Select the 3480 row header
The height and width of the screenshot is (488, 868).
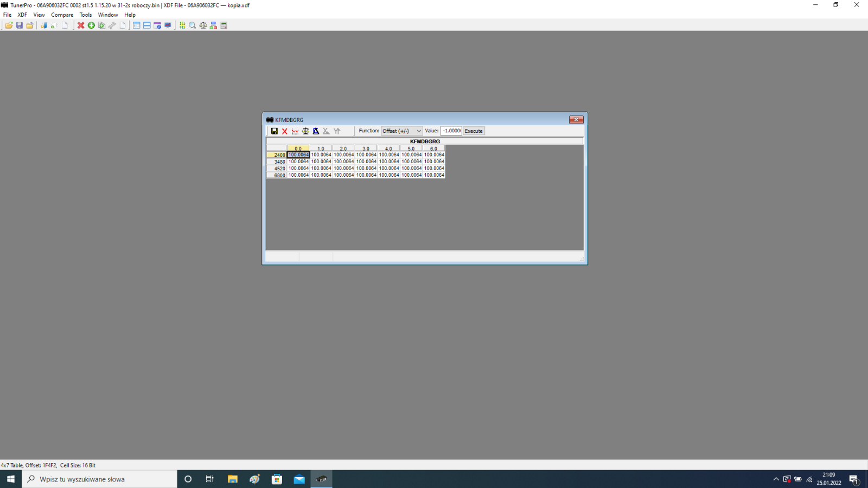tap(277, 162)
